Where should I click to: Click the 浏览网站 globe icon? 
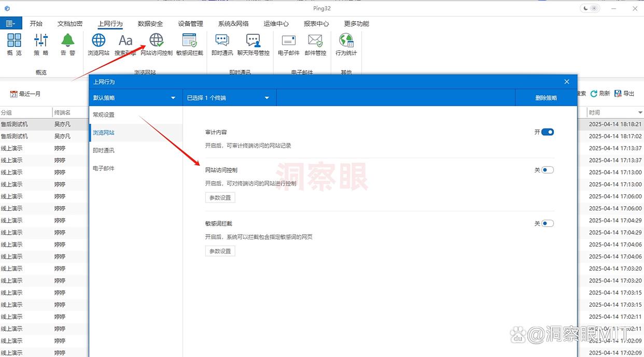coord(99,44)
